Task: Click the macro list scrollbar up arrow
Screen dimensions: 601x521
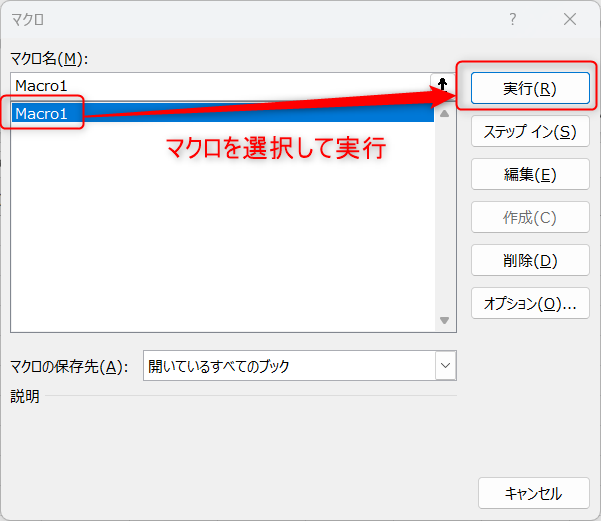Action: point(445,113)
